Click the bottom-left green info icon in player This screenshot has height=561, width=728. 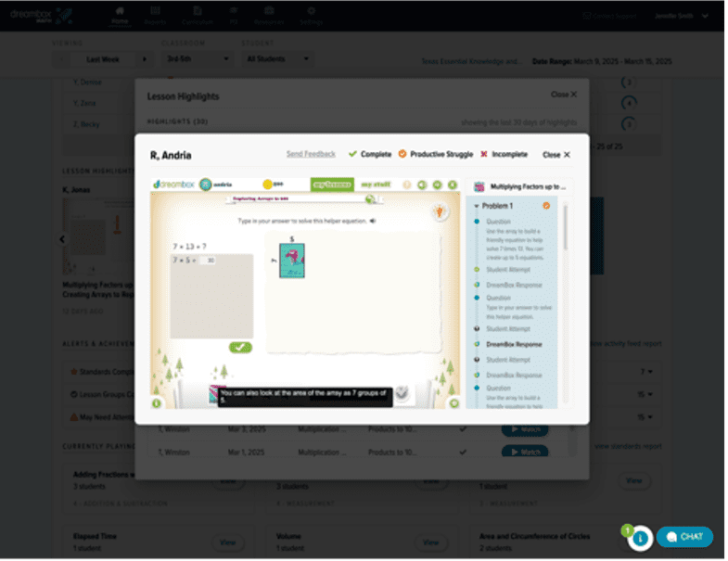pyautogui.click(x=157, y=403)
